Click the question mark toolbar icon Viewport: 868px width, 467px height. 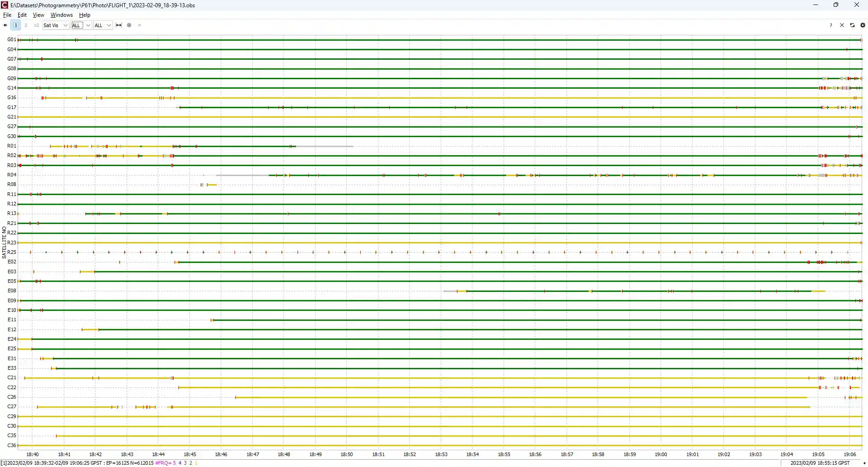pos(831,25)
